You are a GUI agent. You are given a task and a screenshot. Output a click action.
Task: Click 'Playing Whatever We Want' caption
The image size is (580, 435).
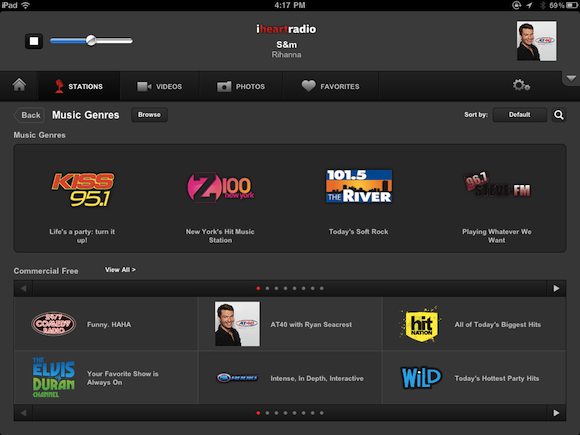coord(496,236)
